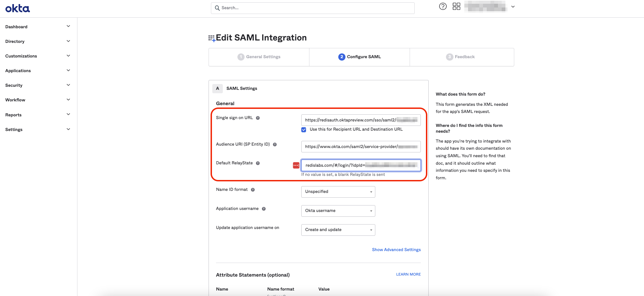Expand the Security sidebar menu
The width and height of the screenshot is (644, 296).
click(x=37, y=85)
